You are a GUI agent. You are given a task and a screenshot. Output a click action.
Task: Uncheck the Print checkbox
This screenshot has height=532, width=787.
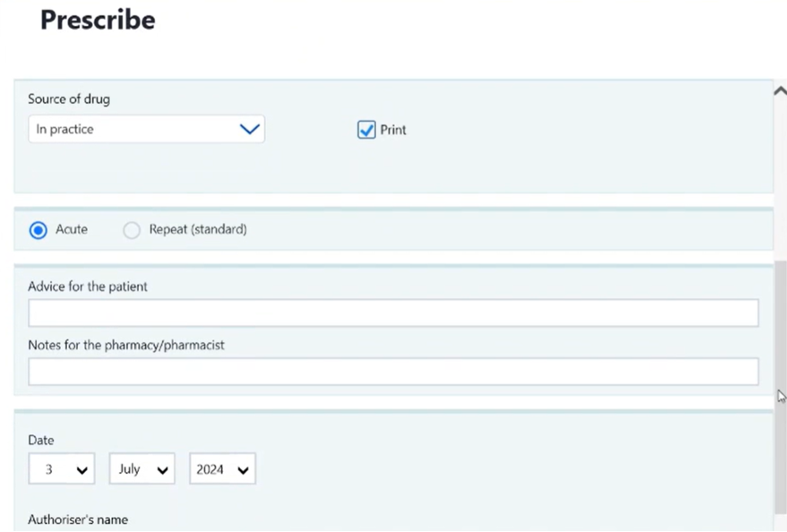[366, 130]
